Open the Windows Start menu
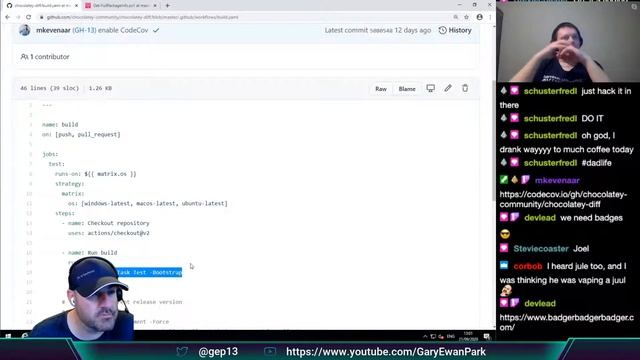 pyautogui.click(x=8, y=336)
